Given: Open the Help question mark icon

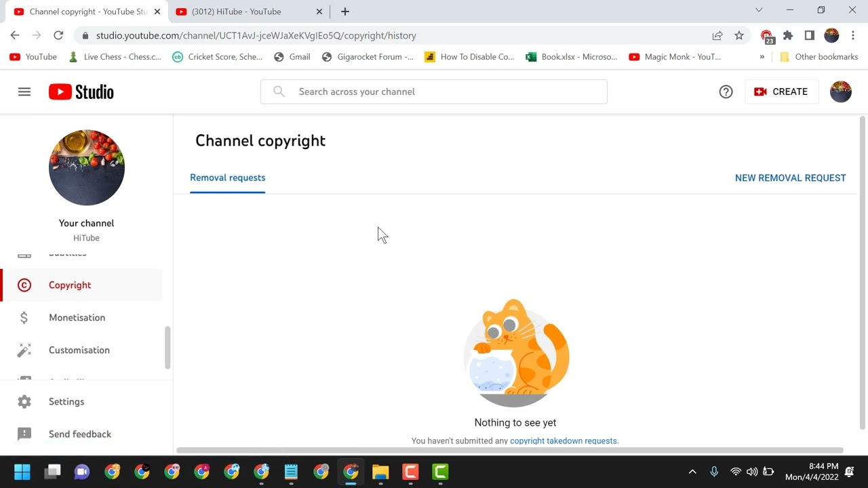Looking at the screenshot, I should pos(726,91).
